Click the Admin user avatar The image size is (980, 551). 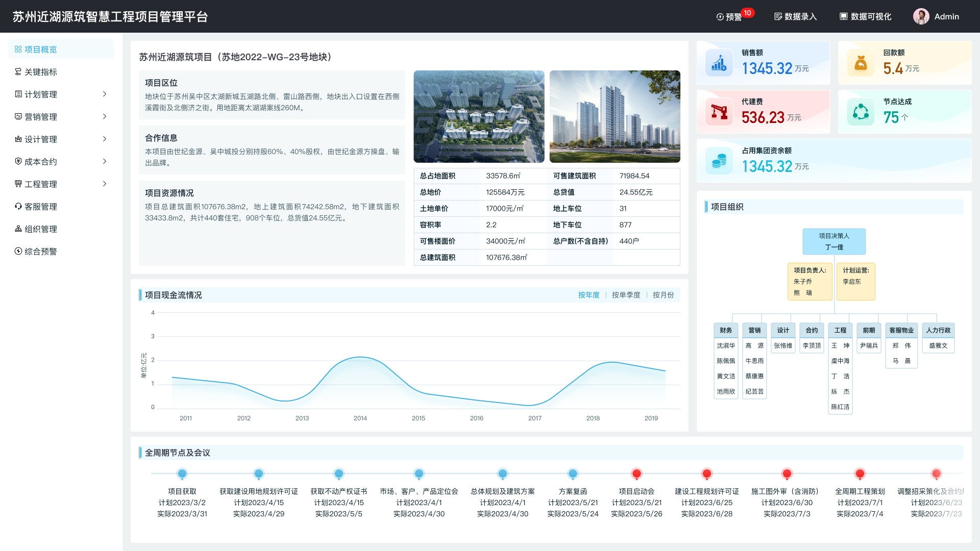[921, 16]
